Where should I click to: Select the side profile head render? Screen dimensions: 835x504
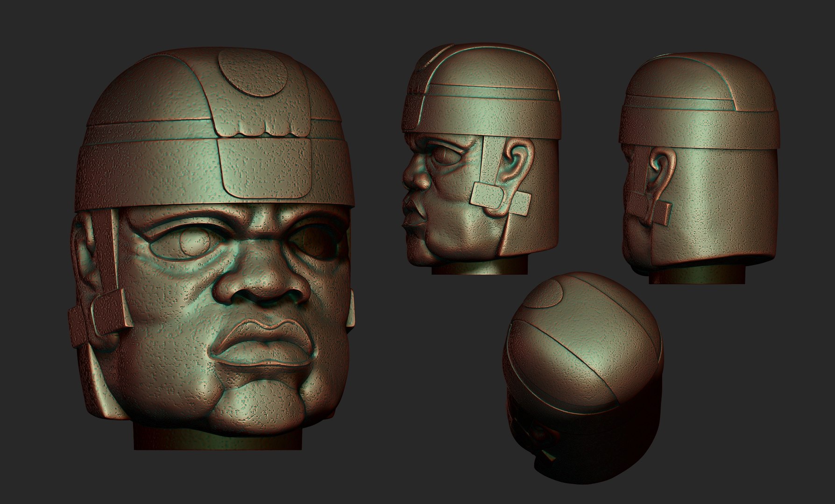(481, 159)
